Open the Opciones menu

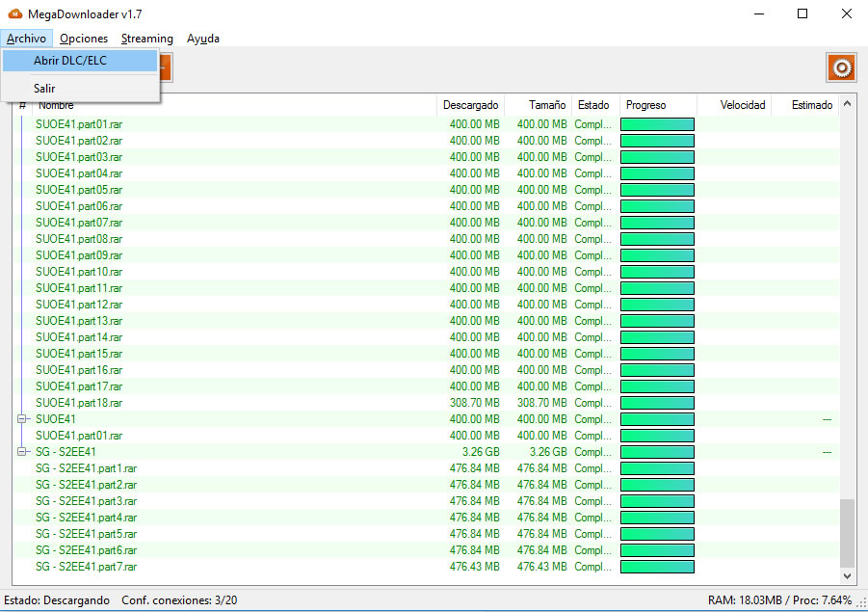click(x=84, y=39)
